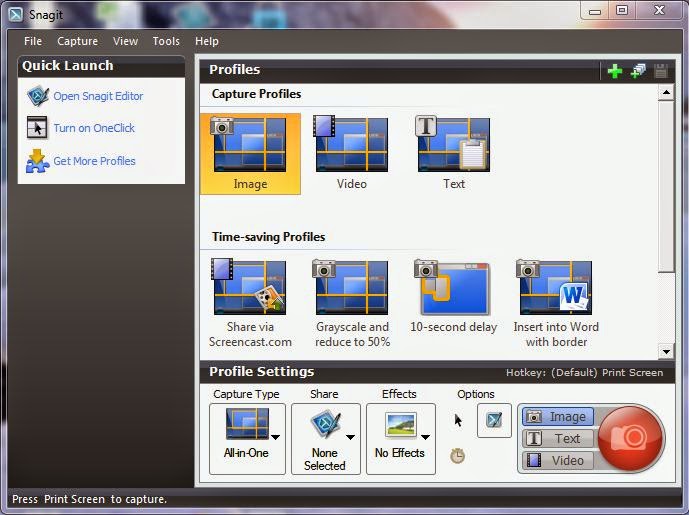Viewport: 689px width, 515px height.
Task: Choose the 10-second delay profile
Action: tap(453, 297)
